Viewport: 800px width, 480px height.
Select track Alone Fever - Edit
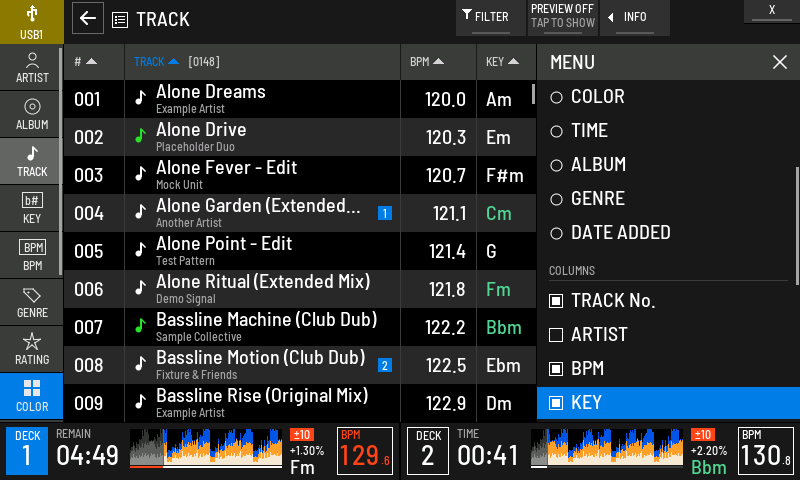pos(300,175)
